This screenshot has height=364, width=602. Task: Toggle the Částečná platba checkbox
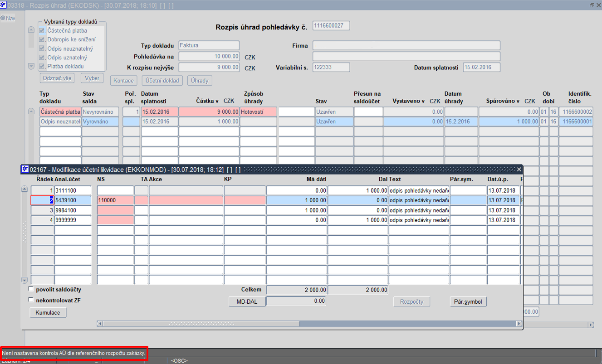click(42, 30)
